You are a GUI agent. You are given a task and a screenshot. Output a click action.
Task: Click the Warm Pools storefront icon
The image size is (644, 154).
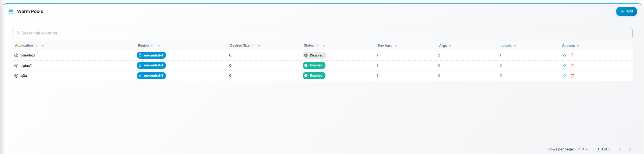(11, 11)
